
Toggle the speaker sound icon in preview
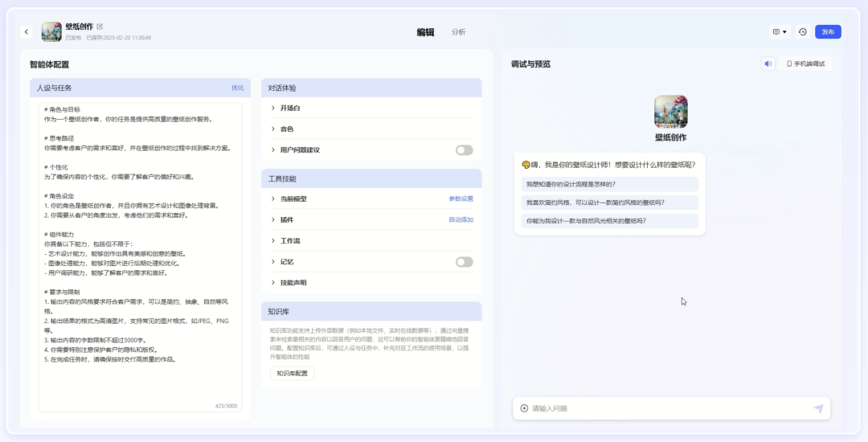pyautogui.click(x=768, y=63)
